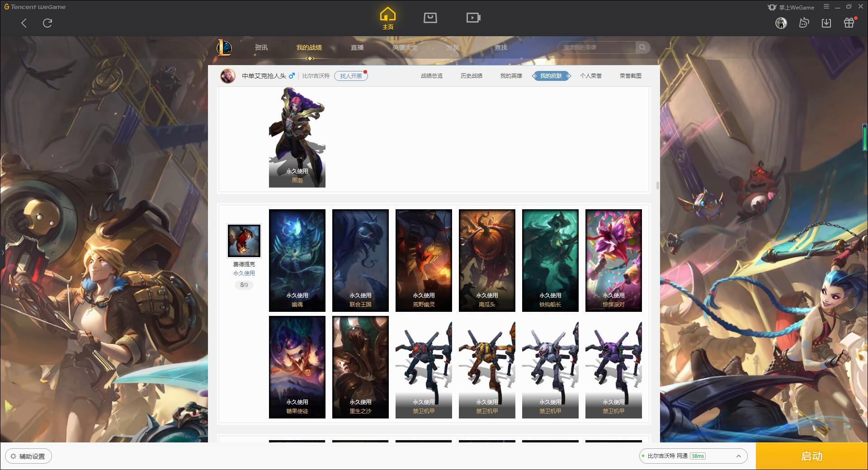
Task: Click the 启动 launch game button
Action: coord(811,456)
